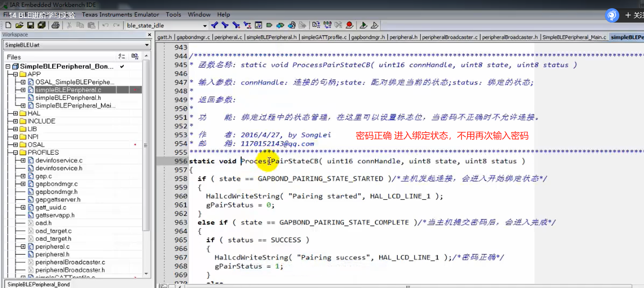644x288 pixels.
Task: Click the Go To line icon
Action: pos(258,25)
